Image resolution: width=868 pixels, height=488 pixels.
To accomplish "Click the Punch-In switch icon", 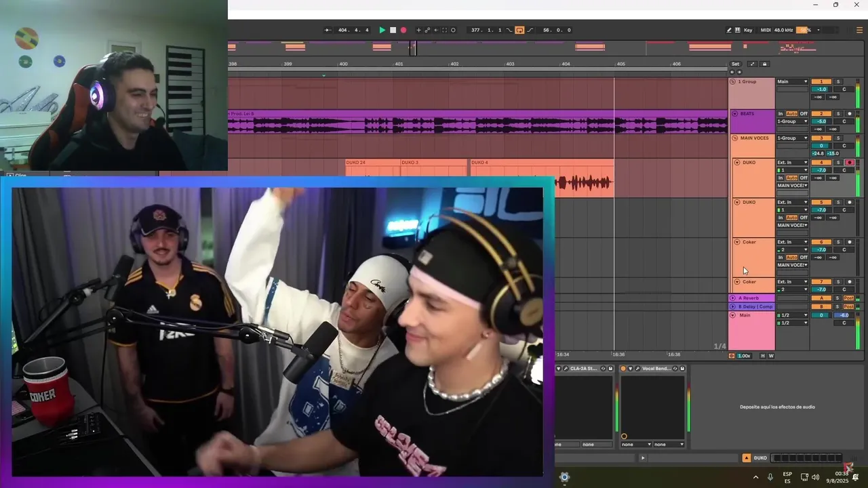I will [509, 30].
